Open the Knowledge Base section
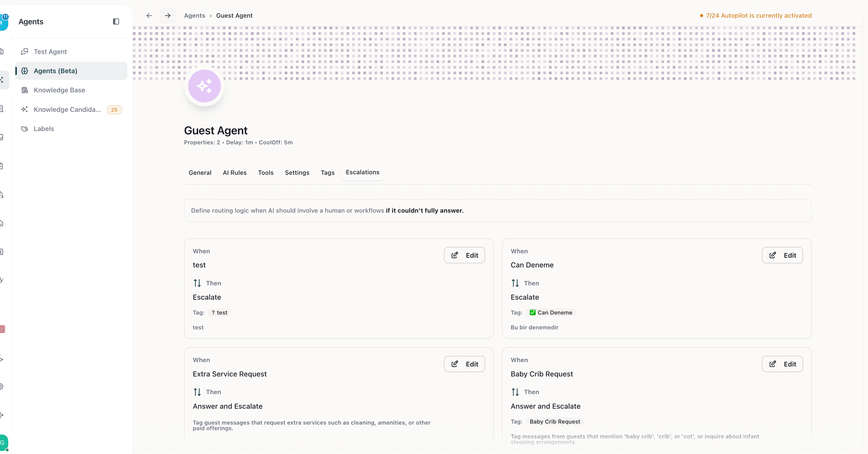868x454 pixels. (x=59, y=90)
